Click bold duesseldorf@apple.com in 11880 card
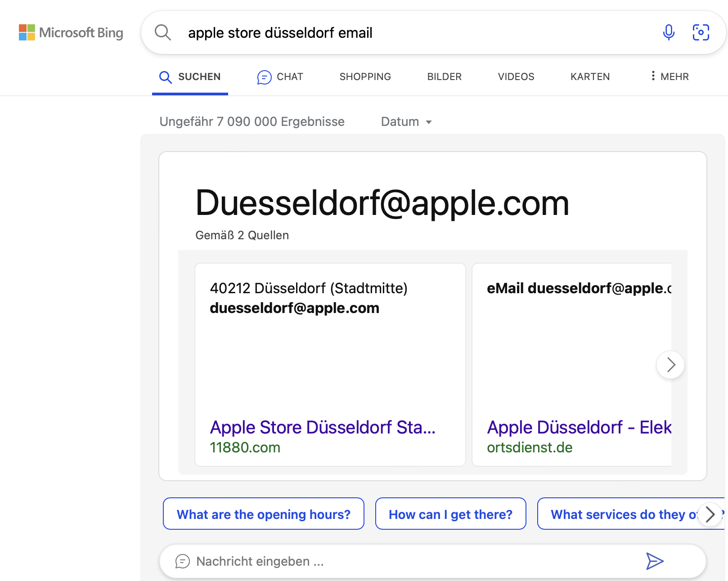The image size is (728, 581). tap(294, 308)
